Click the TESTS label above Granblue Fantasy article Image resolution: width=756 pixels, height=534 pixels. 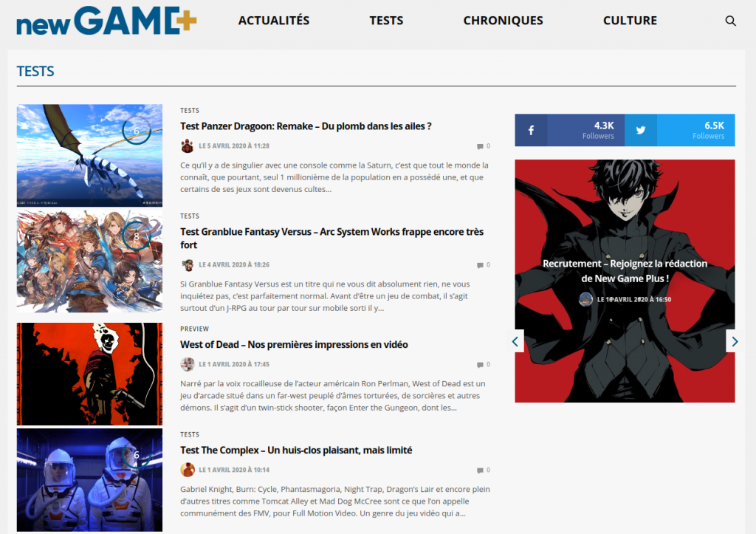pyautogui.click(x=190, y=216)
